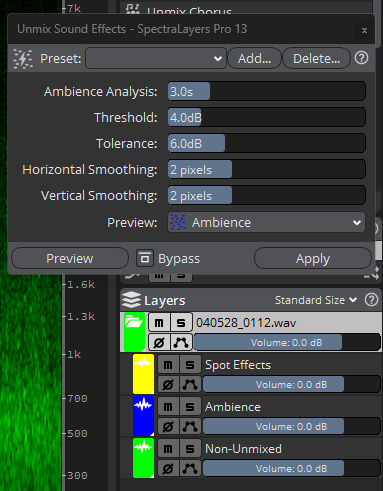Invert phase of 040528_0112.wav group
The height and width of the screenshot is (491, 383).
click(x=159, y=342)
